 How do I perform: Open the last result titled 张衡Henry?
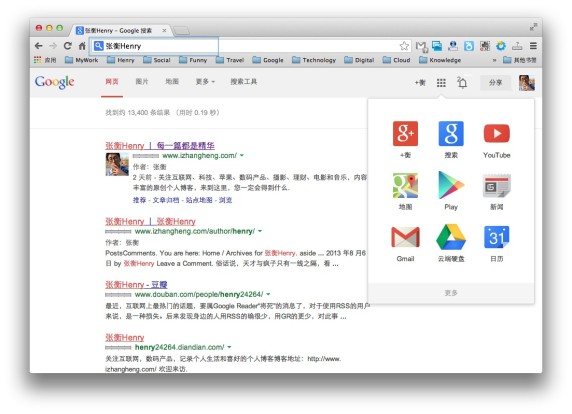[124, 337]
